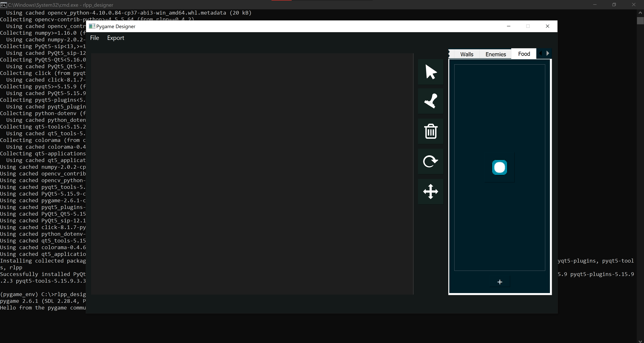Pick the move four-arrow tool

(x=431, y=192)
